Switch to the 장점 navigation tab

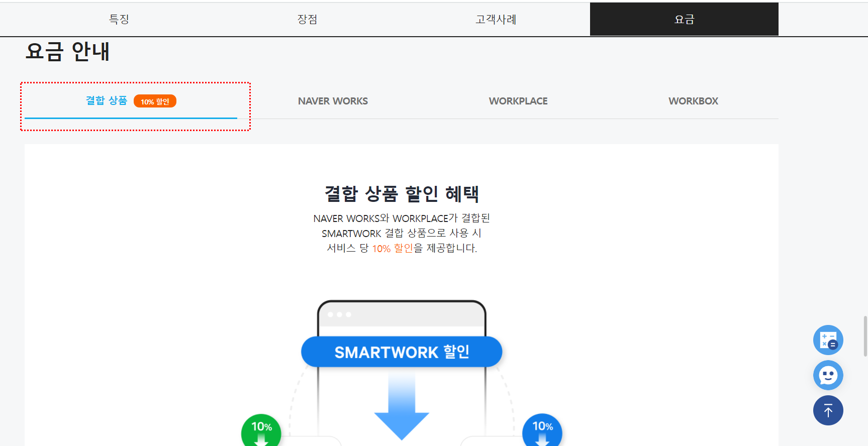(307, 19)
